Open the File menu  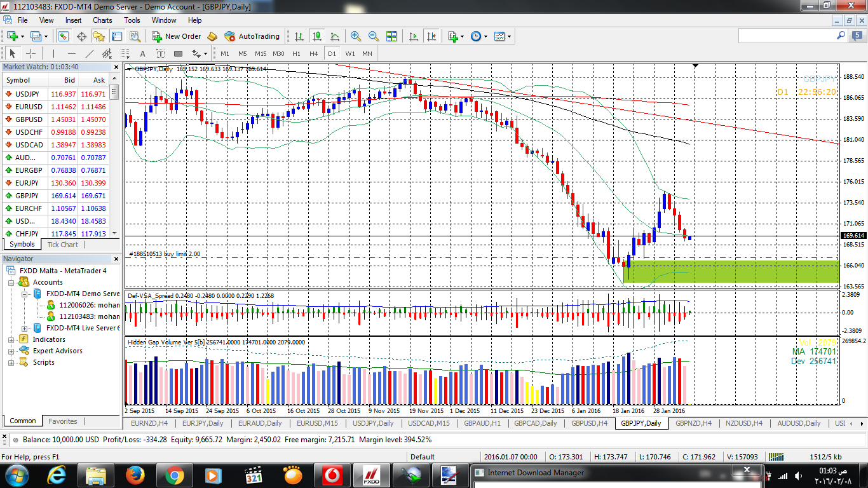click(23, 20)
